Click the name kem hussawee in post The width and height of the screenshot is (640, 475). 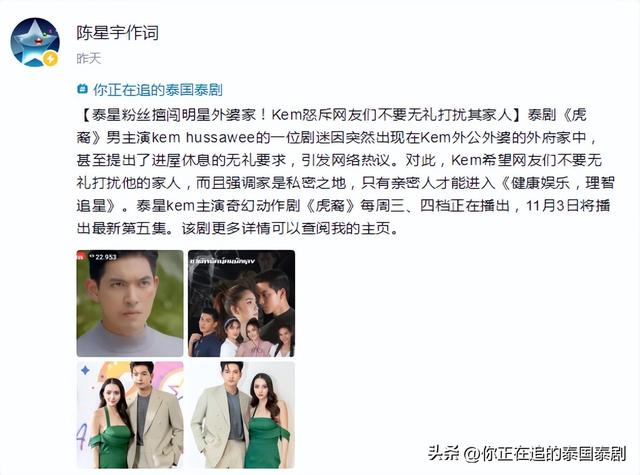pyautogui.click(x=203, y=138)
